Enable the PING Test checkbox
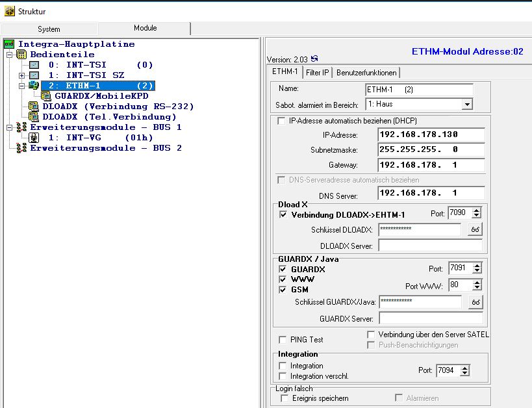Image resolution: width=532 pixels, height=408 pixels. (283, 340)
